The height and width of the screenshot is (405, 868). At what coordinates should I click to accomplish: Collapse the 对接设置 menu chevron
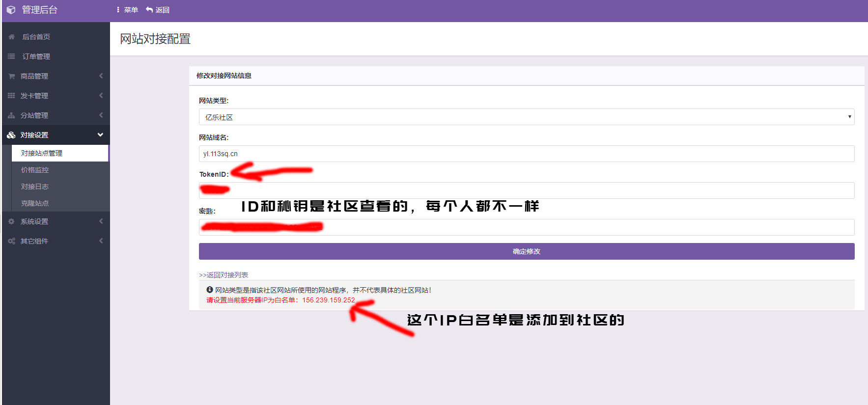click(100, 135)
